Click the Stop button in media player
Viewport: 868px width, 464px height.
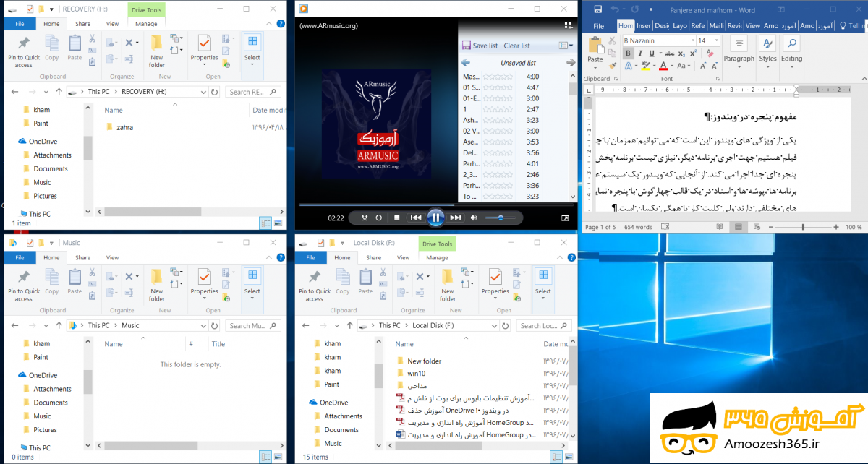click(397, 218)
